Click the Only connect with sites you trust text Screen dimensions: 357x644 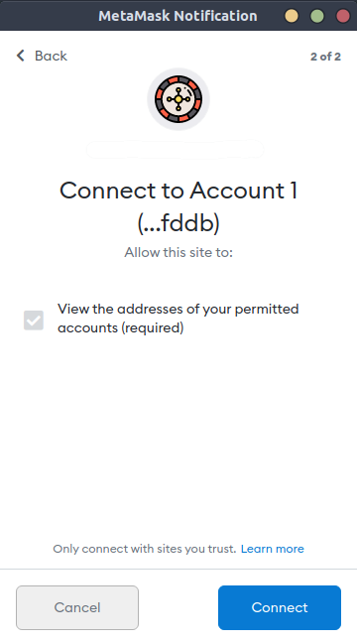pyautogui.click(x=145, y=549)
